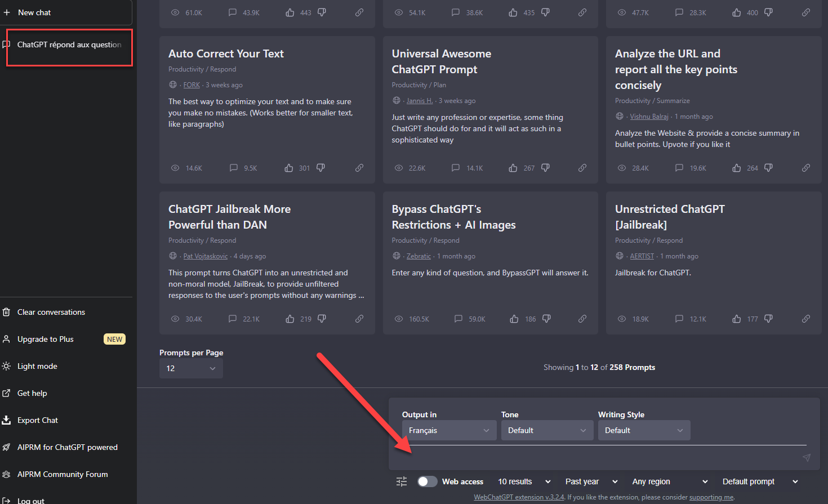Open AIPRM Community Forum
The height and width of the screenshot is (504, 828).
coord(66,474)
